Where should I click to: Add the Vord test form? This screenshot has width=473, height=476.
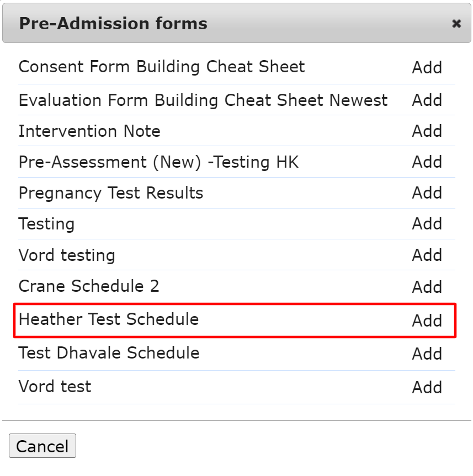427,387
